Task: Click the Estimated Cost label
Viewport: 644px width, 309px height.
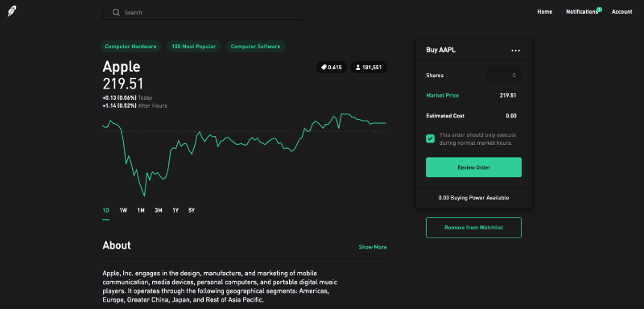Action: [x=445, y=116]
